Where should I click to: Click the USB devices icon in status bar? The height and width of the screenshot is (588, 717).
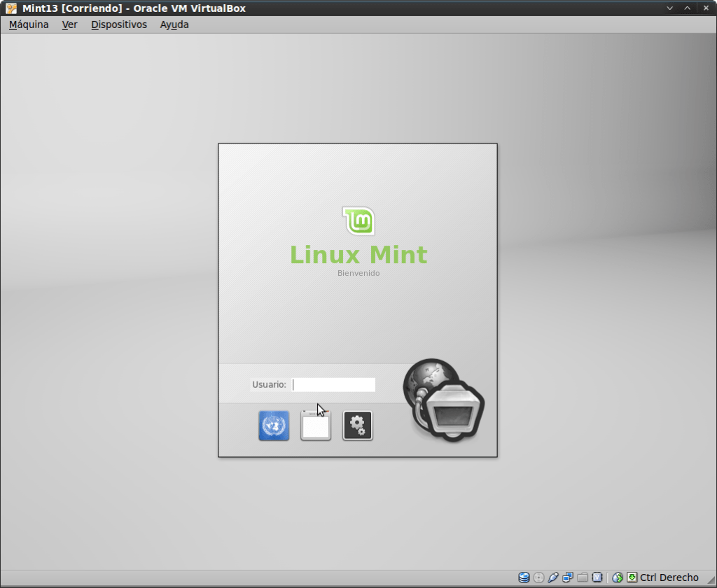pyautogui.click(x=552, y=577)
